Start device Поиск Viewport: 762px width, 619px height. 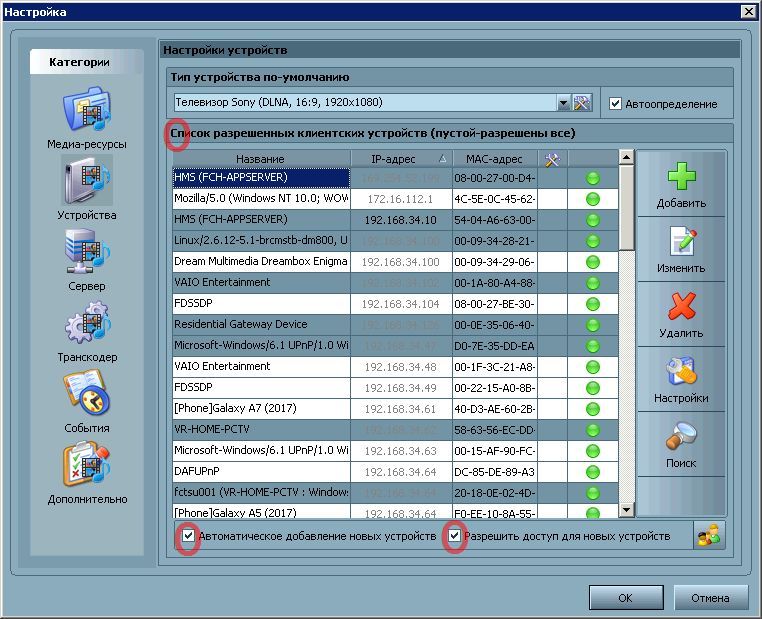coord(681,445)
